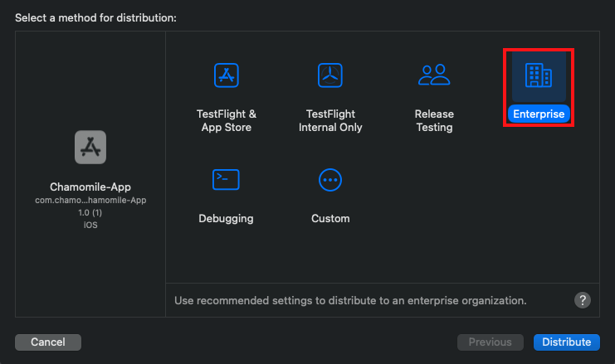615x364 pixels.
Task: Choose the TestFlight Internal Only propeller icon
Action: (330, 75)
